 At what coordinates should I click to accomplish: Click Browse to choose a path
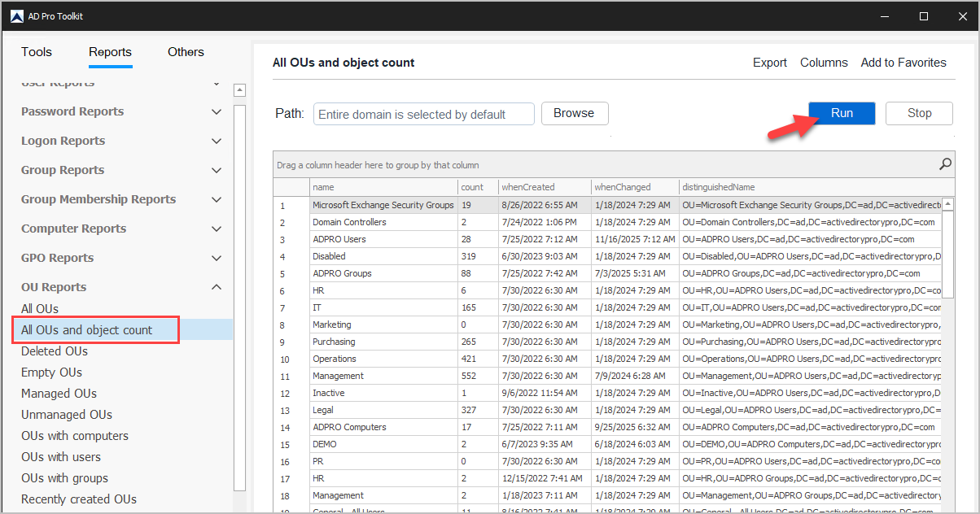pyautogui.click(x=574, y=113)
